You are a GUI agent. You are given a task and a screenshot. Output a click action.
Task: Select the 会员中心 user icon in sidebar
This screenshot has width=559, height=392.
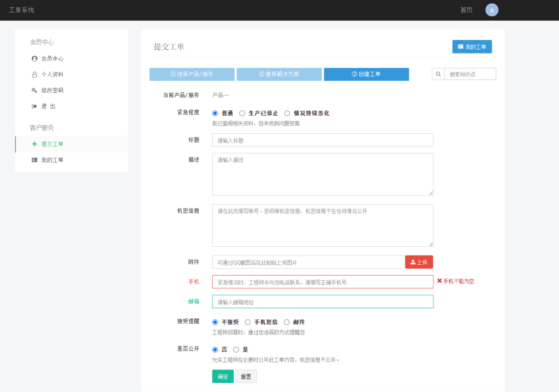(33, 58)
